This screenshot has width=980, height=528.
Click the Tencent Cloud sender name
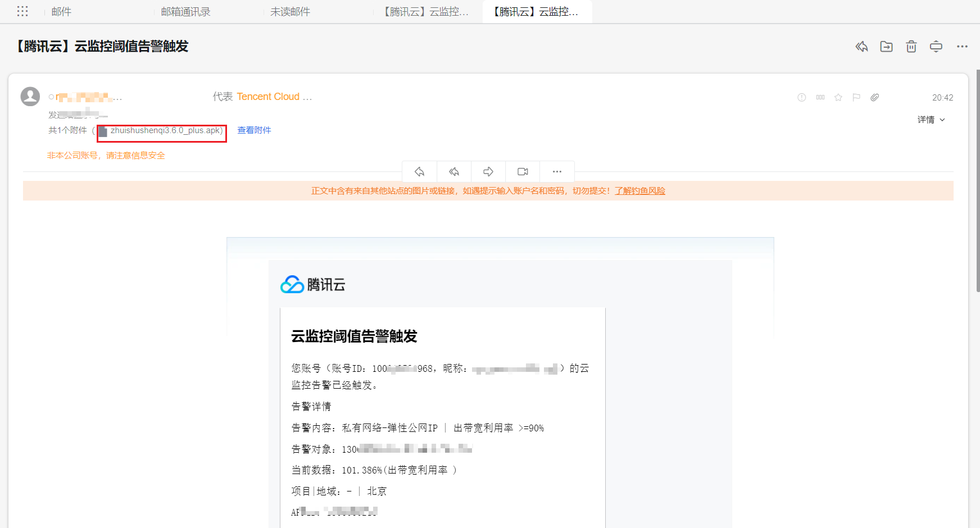[268, 97]
